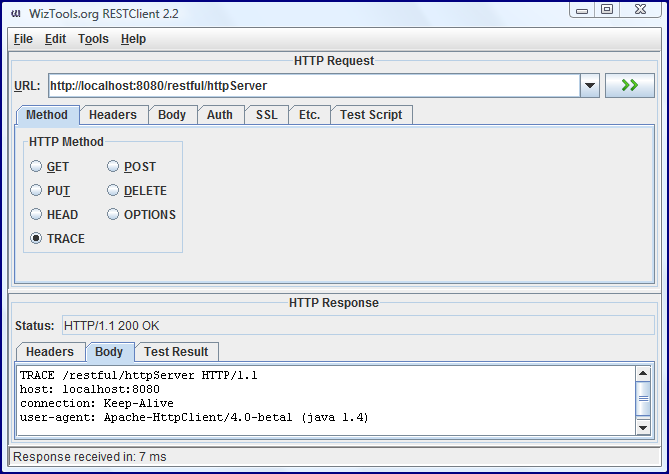Viewport: 669px width, 474px height.
Task: Click the 'user-agent: Apache-HttpClient/4.0-beta1' response line
Action: pos(194,417)
